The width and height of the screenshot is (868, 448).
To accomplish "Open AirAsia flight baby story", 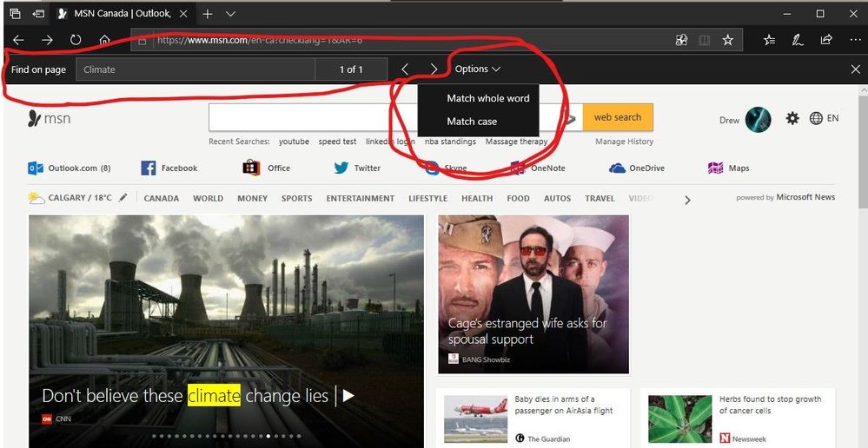I will (533, 418).
